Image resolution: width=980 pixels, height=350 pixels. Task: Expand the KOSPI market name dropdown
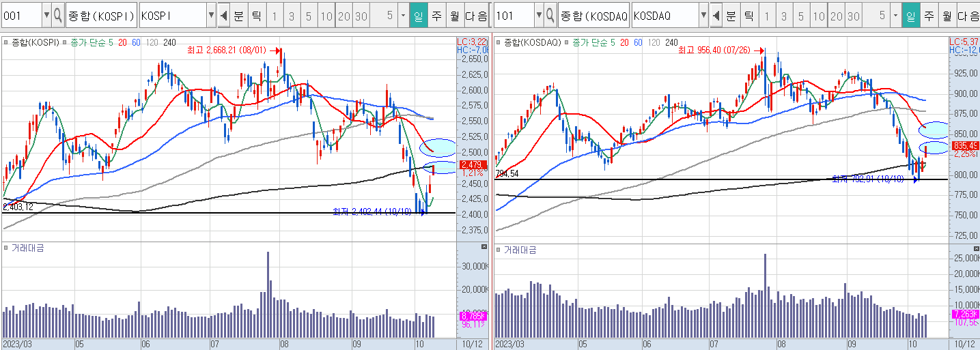[x=210, y=15]
